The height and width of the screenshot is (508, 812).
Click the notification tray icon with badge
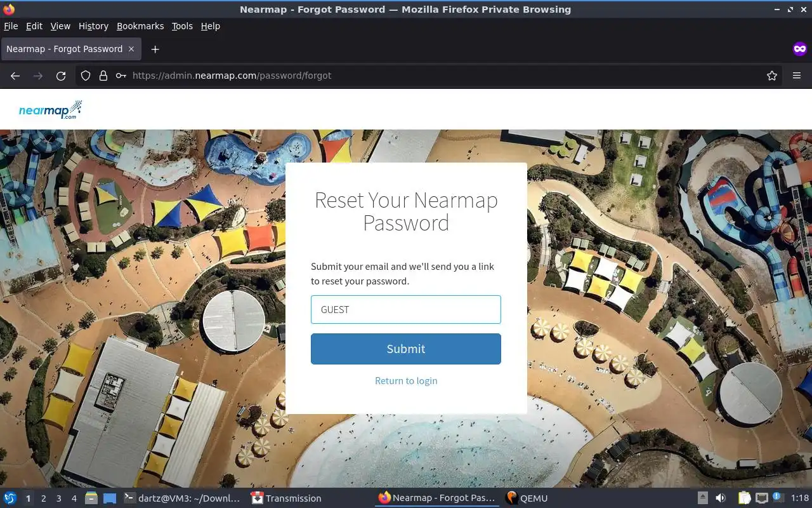[778, 497]
